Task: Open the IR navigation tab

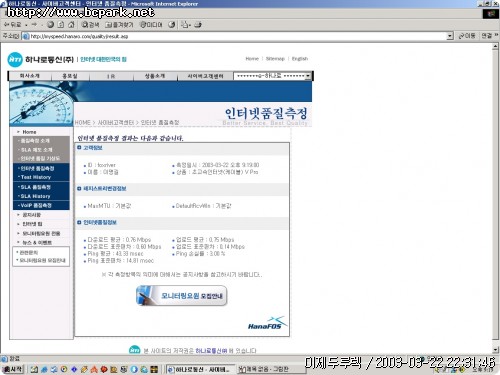Action: point(111,76)
